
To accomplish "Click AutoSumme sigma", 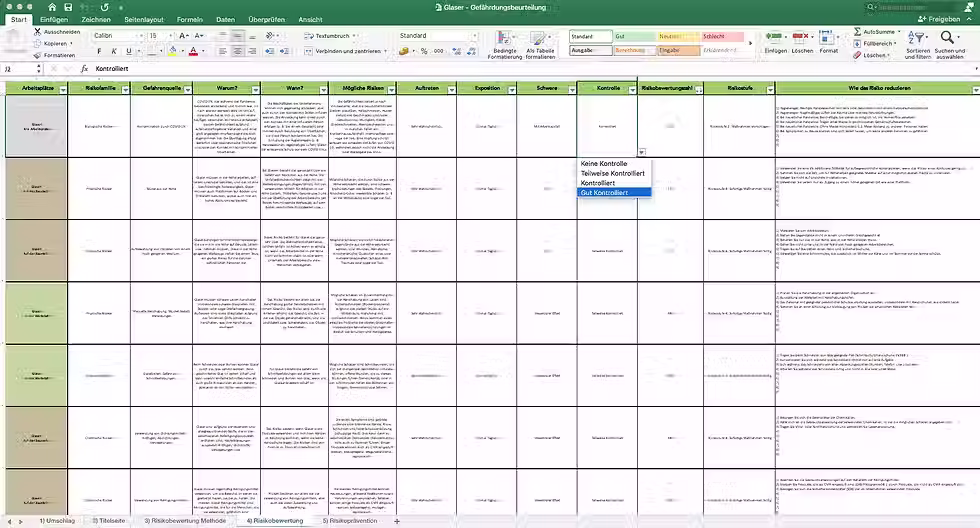I will tap(858, 31).
